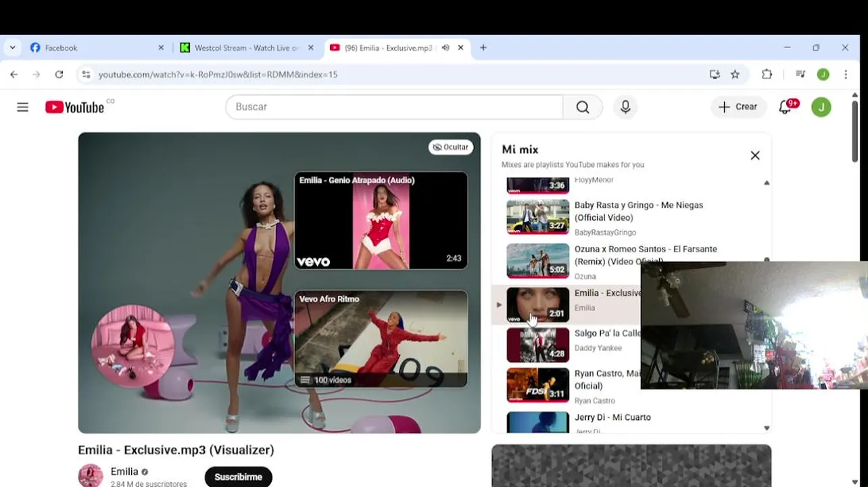The width and height of the screenshot is (868, 487).
Task: Click video title Emilia - Exclusive.mp3 (Visualizer)
Action: 176,450
